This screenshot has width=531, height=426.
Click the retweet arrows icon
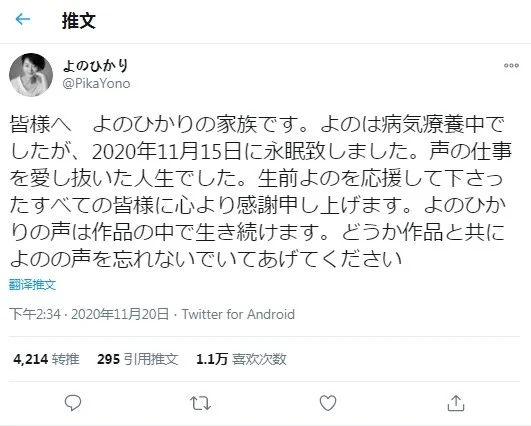point(200,403)
